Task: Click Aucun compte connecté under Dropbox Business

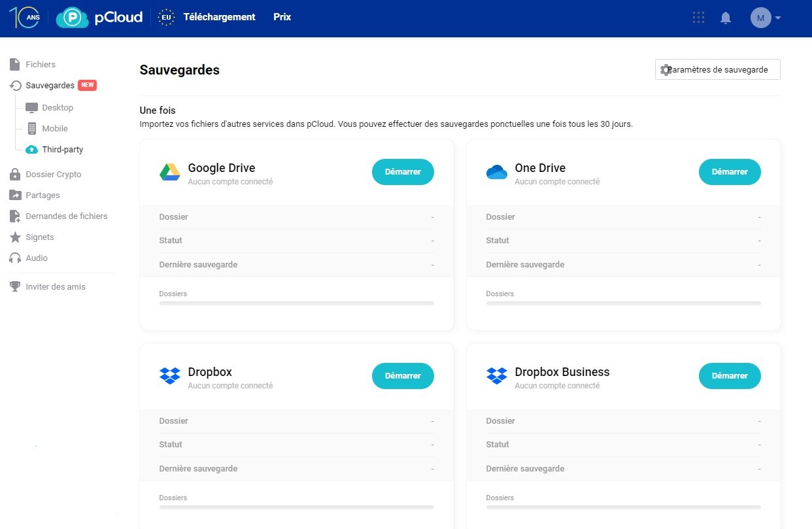Action: coord(557,386)
